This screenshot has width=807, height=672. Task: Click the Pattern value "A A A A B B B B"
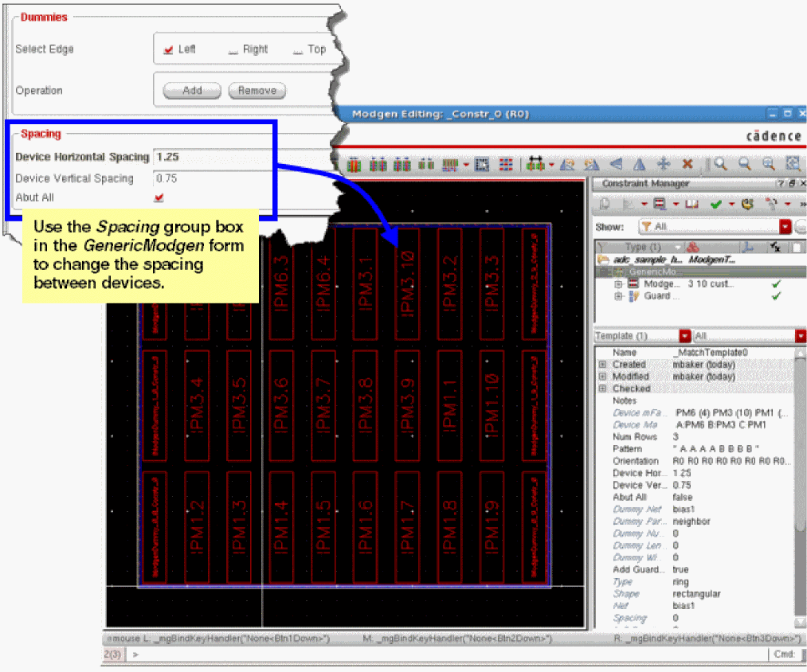pos(716,449)
